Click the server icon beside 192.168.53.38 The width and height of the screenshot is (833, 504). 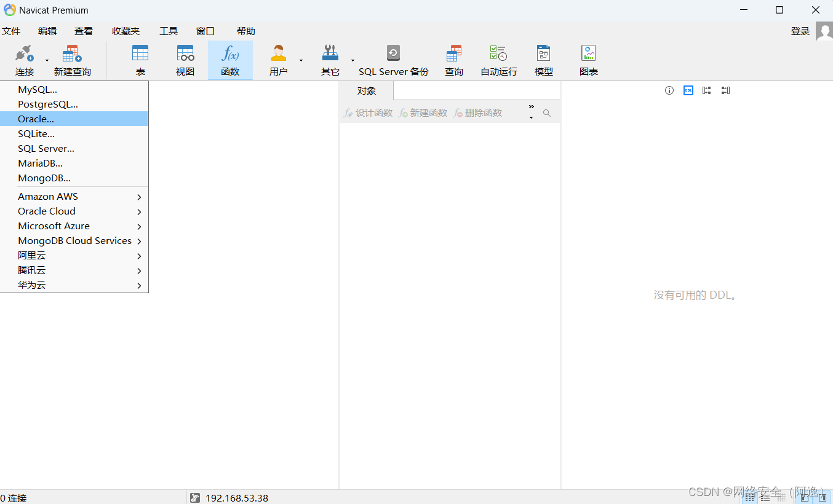[x=195, y=498]
